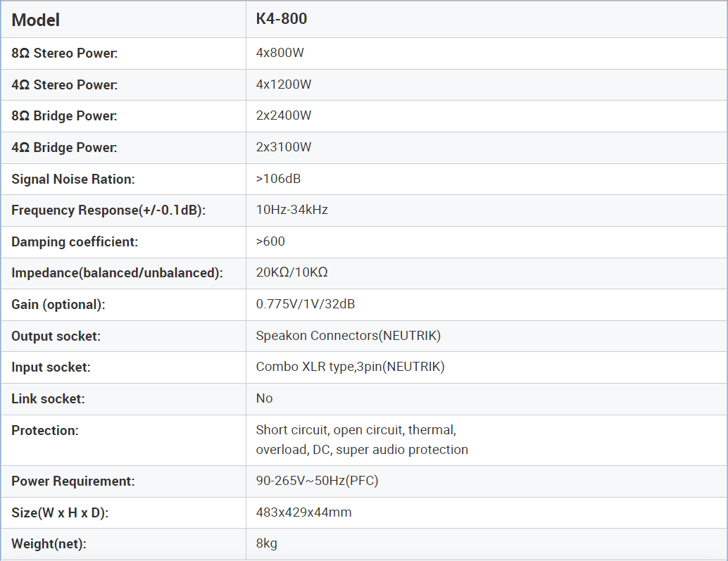
Task: Click the '0.775V/1V/32dB' value
Action: pyautogui.click(x=306, y=304)
